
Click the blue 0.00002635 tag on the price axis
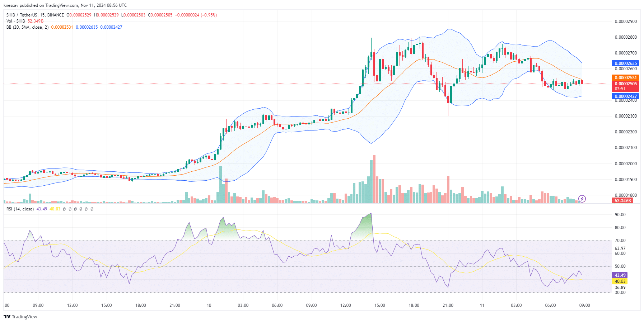pos(625,63)
